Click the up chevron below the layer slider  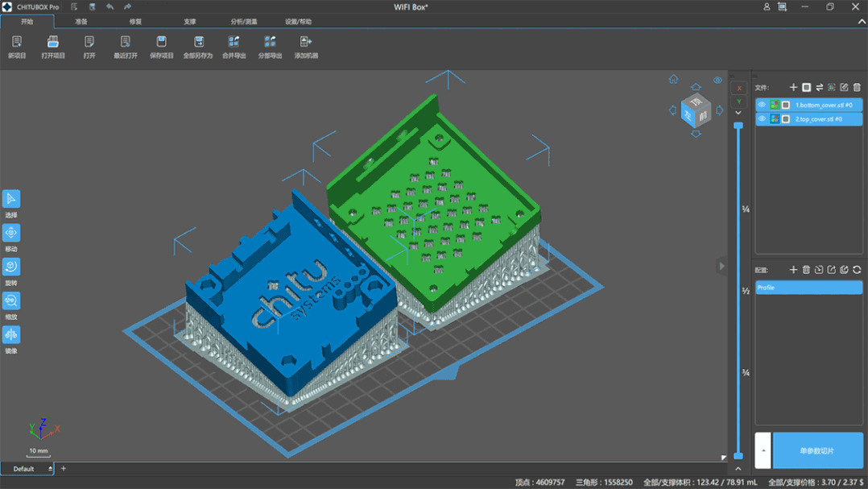click(738, 469)
